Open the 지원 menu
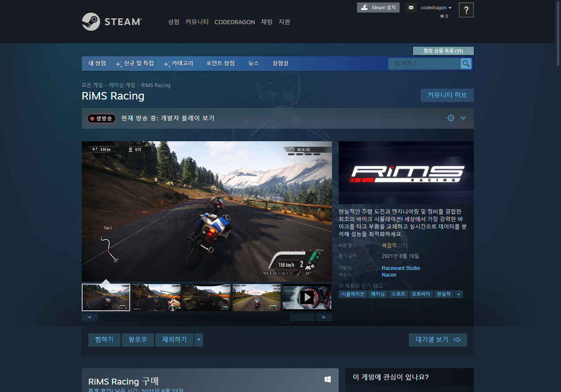Screen dimensions: 561x392 tap(284, 22)
